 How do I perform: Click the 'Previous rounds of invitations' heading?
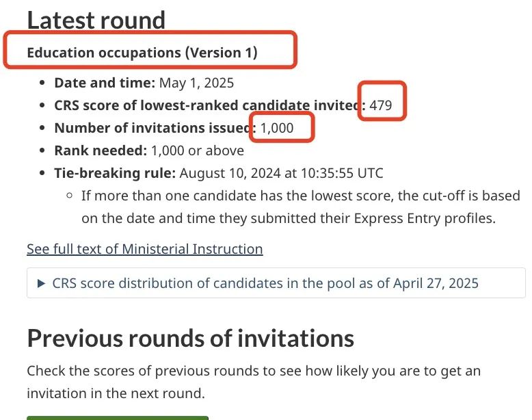coord(191,339)
